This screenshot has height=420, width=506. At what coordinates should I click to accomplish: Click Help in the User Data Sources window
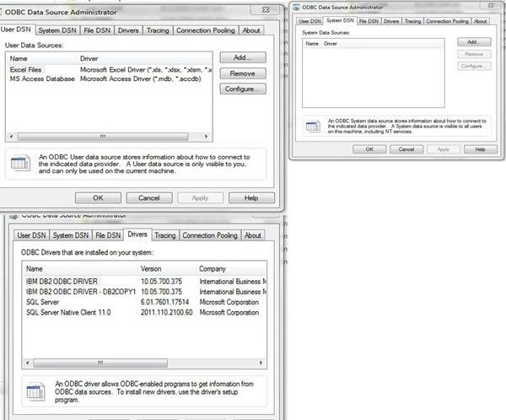click(x=251, y=198)
